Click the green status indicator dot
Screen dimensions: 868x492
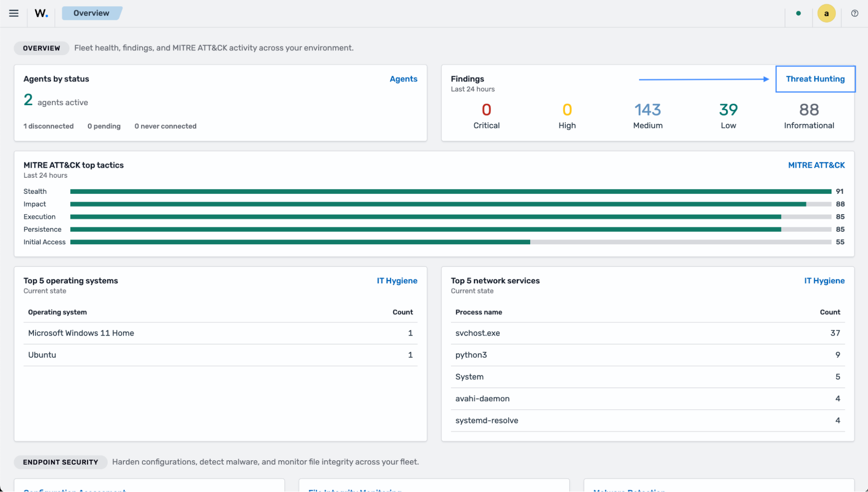(x=799, y=13)
